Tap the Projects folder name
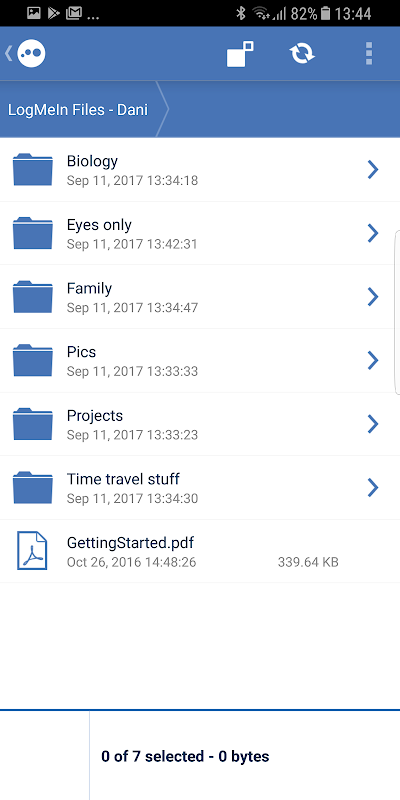 pos(95,415)
